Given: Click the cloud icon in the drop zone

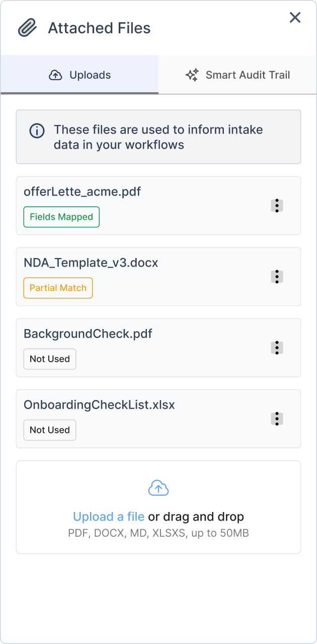Looking at the screenshot, I should click(x=158, y=488).
